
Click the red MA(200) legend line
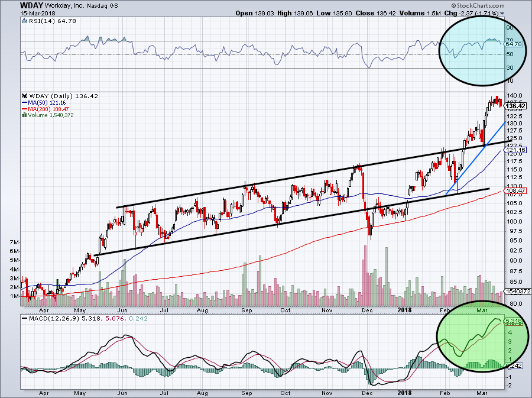tap(24, 109)
